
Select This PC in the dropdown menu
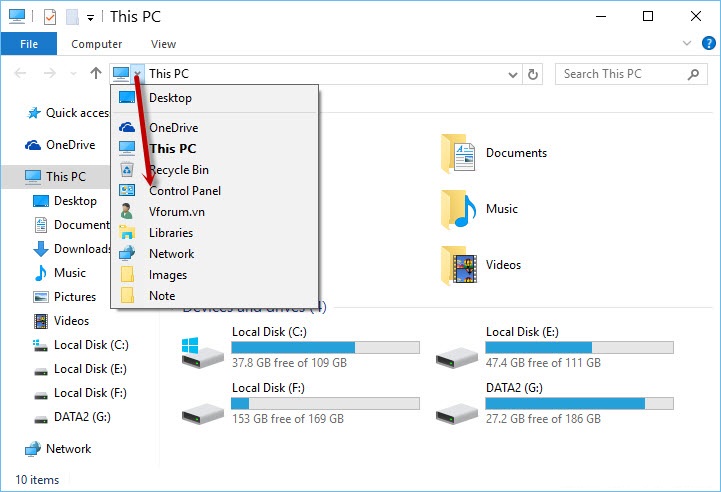coord(214,149)
